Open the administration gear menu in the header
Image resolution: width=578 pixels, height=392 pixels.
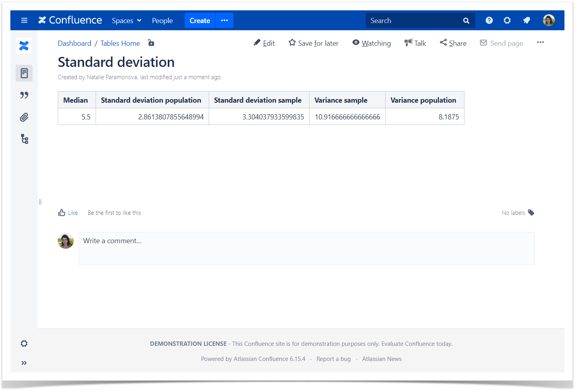pyautogui.click(x=507, y=20)
